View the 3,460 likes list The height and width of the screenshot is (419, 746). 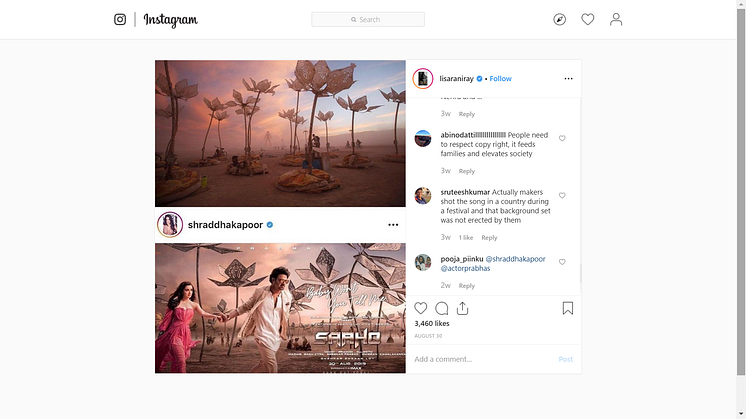(432, 324)
